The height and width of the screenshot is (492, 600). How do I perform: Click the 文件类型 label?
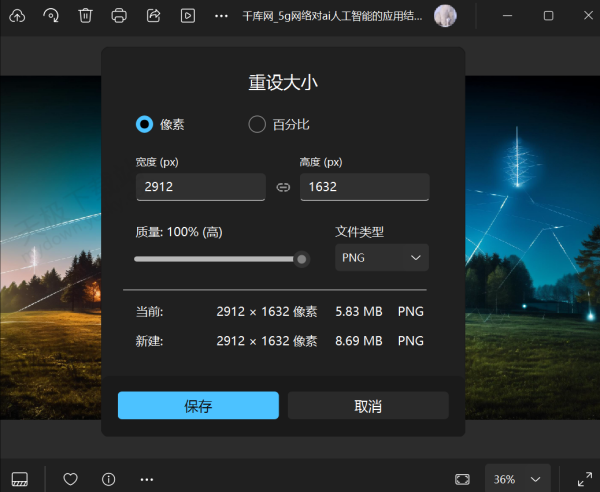click(359, 231)
